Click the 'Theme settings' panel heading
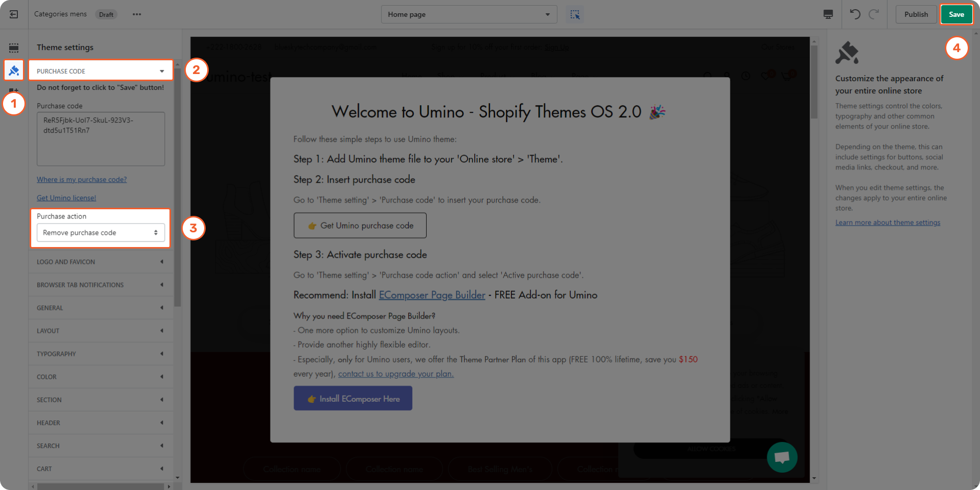 65,47
